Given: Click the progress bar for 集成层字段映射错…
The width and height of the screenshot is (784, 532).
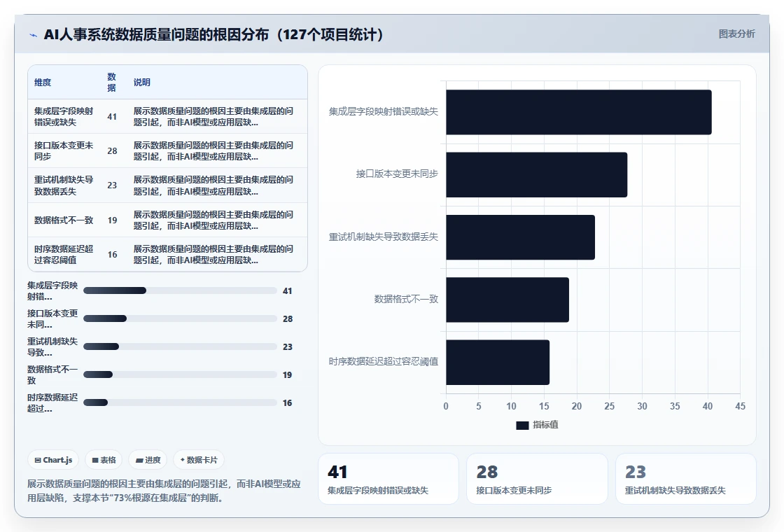Looking at the screenshot, I should pyautogui.click(x=180, y=290).
